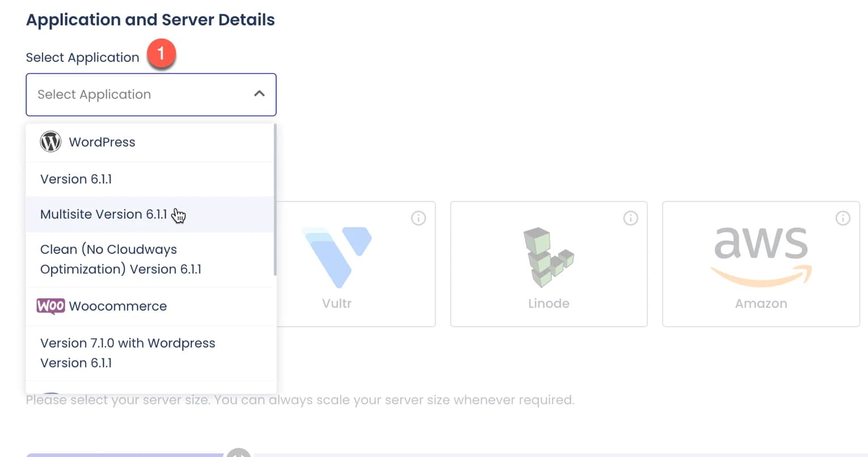Viewport: 868px width, 457px height.
Task: Click the WordPress logo icon
Action: (x=50, y=142)
